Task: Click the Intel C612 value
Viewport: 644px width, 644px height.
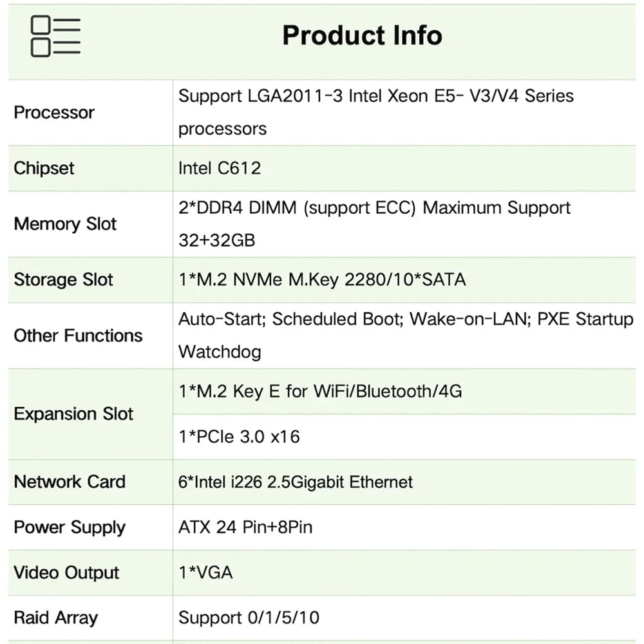Action: (x=220, y=168)
